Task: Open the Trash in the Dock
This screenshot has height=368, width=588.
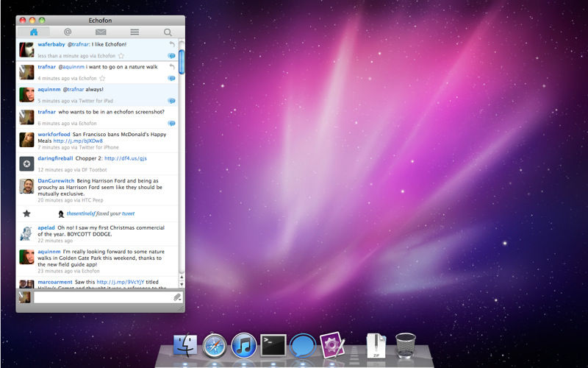Action: point(406,345)
